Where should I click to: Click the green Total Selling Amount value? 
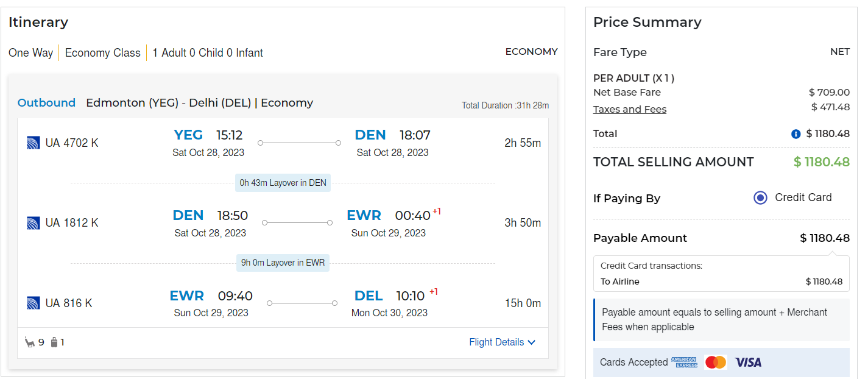(x=821, y=162)
